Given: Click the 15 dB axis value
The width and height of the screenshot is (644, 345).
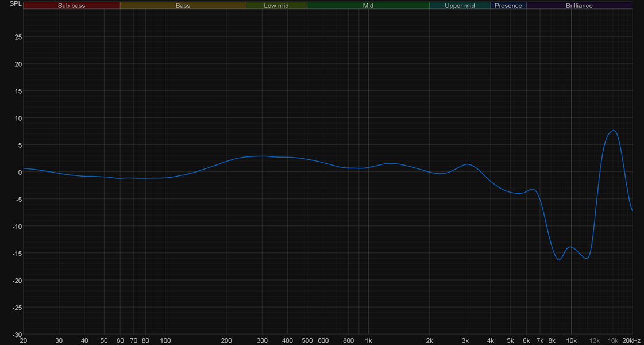Looking at the screenshot, I should 18,91.
